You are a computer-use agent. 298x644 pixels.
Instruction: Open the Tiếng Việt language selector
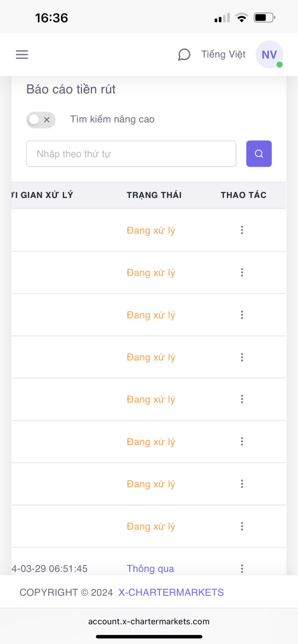pyautogui.click(x=223, y=55)
